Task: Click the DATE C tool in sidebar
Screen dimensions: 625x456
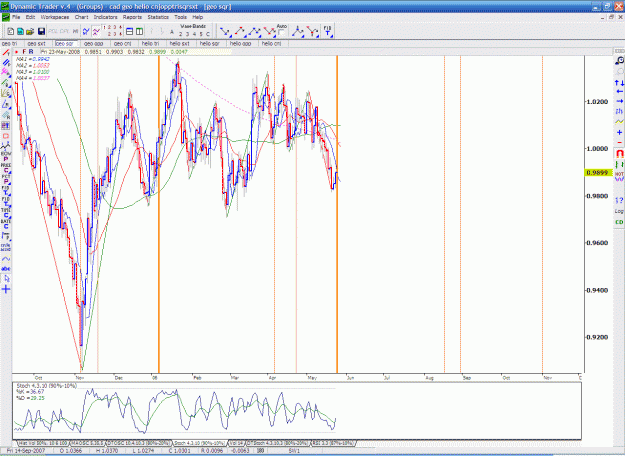Action: (x=6, y=224)
